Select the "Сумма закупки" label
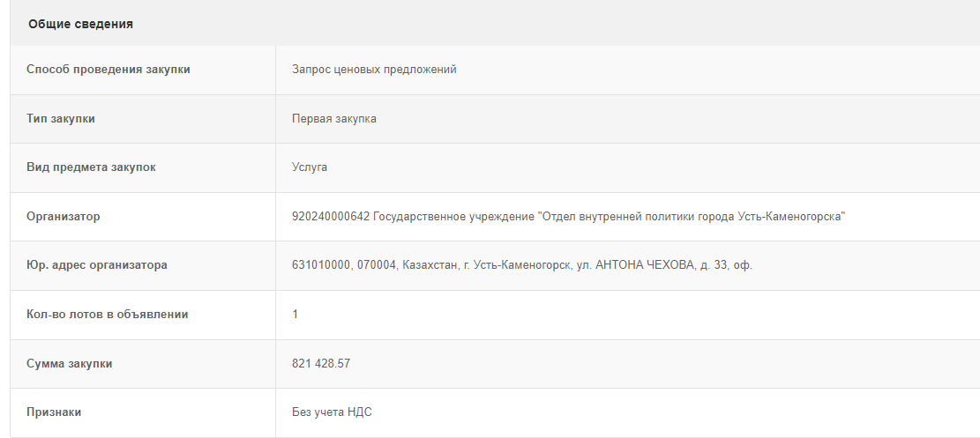The image size is (980, 438). pos(70,363)
